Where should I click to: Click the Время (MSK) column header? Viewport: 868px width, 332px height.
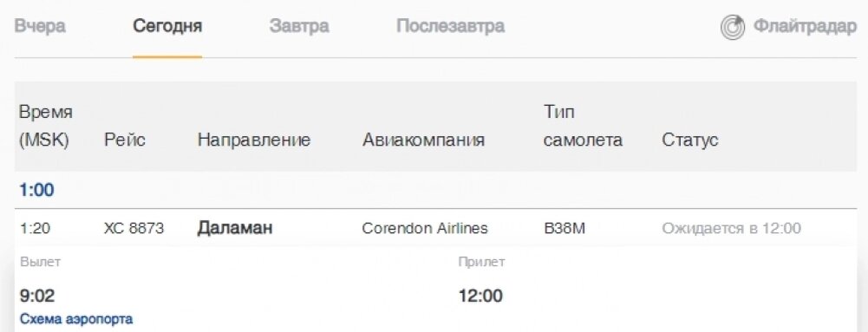click(46, 127)
